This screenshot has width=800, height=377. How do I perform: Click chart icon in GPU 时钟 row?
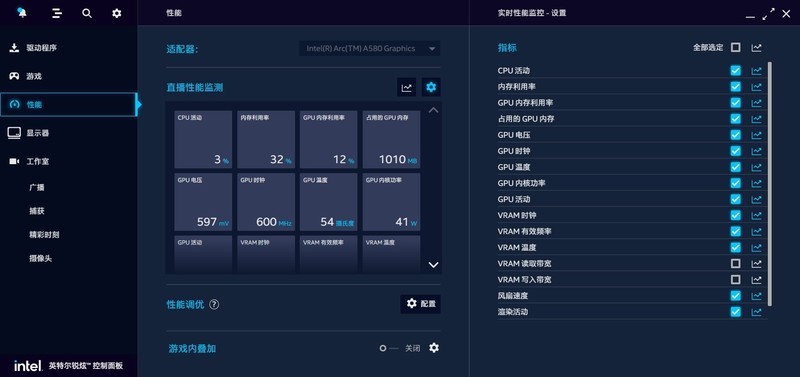[756, 151]
